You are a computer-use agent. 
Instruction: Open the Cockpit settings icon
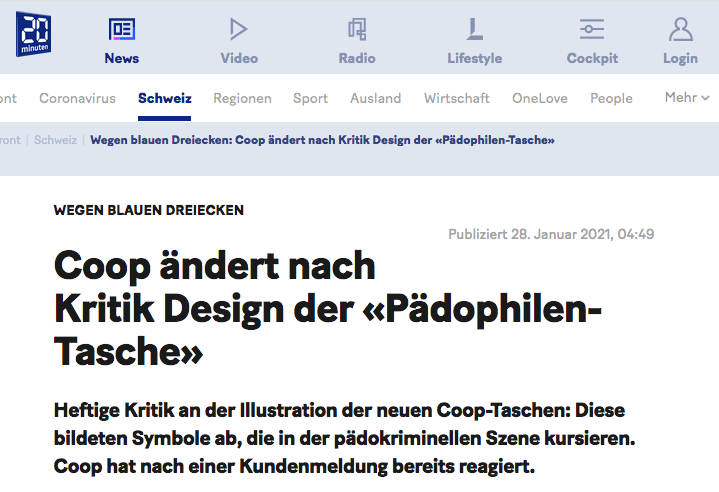[x=592, y=29]
